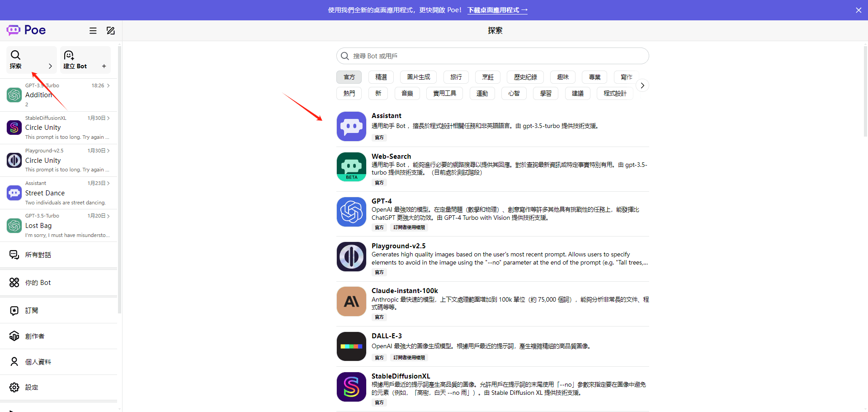Open the Assistant bot icon in list

coord(351,126)
